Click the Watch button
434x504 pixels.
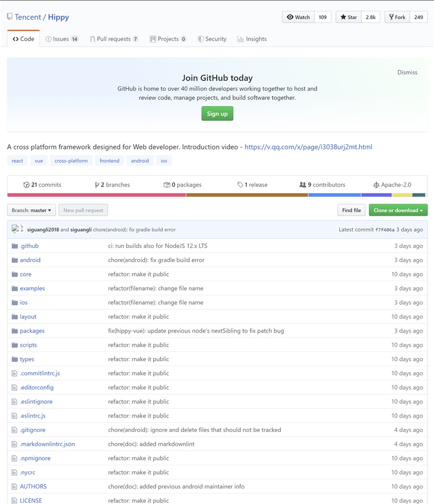[x=298, y=17]
